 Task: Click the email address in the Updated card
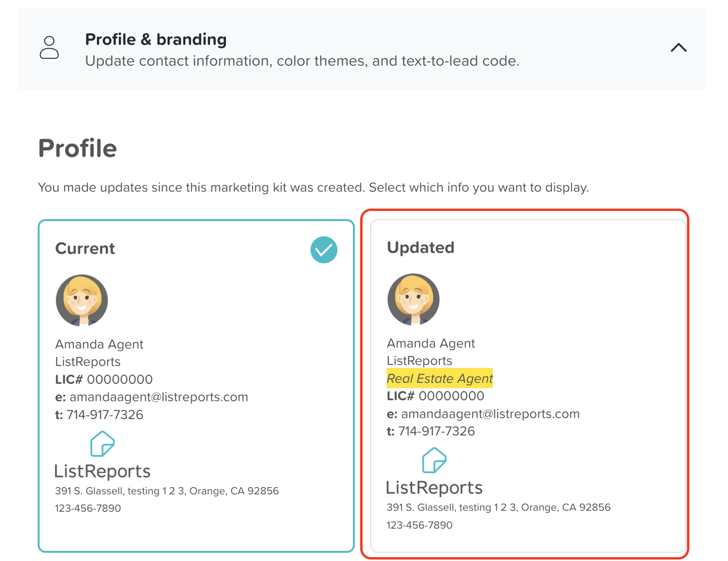click(x=490, y=414)
